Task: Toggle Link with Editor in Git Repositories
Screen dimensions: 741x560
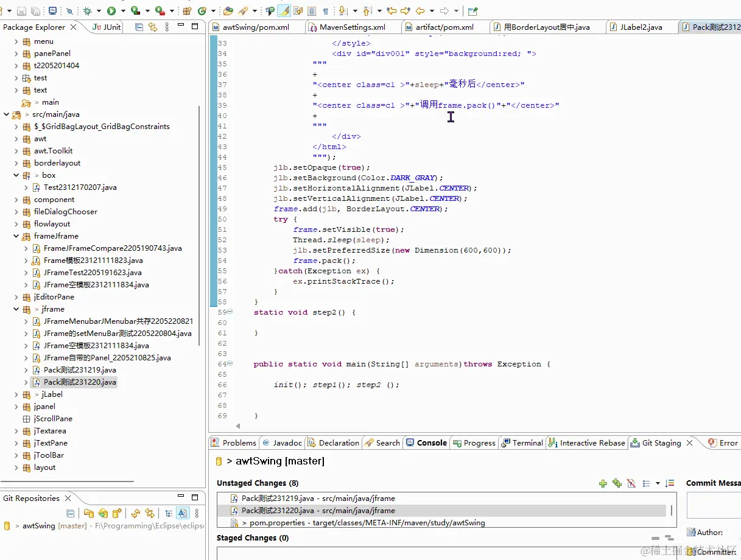Action: click(x=150, y=513)
